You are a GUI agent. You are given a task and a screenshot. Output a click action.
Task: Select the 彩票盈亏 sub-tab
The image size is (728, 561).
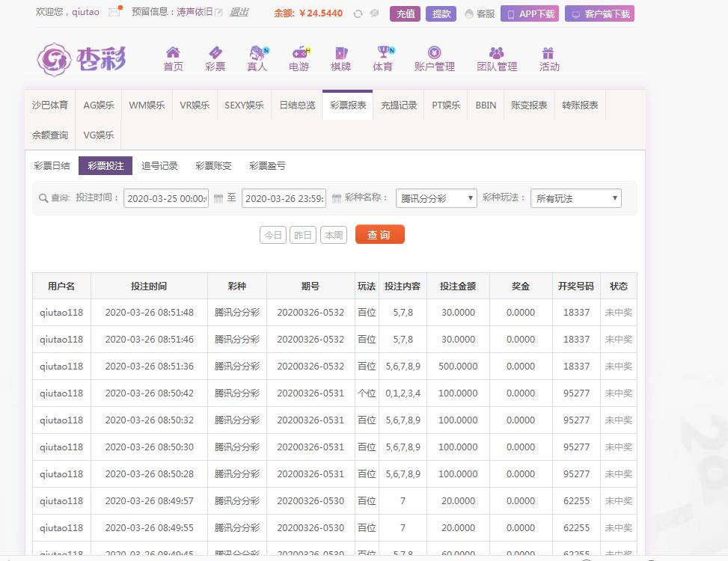pyautogui.click(x=267, y=166)
